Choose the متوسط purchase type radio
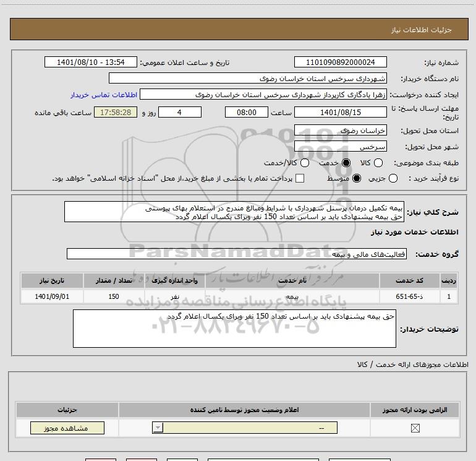476x461 pixels. (357, 178)
